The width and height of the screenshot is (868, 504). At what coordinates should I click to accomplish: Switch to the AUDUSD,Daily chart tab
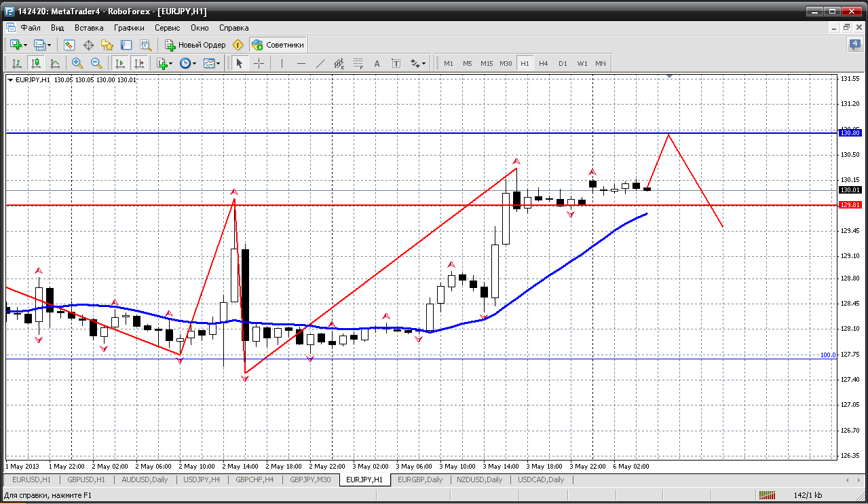pyautogui.click(x=145, y=480)
